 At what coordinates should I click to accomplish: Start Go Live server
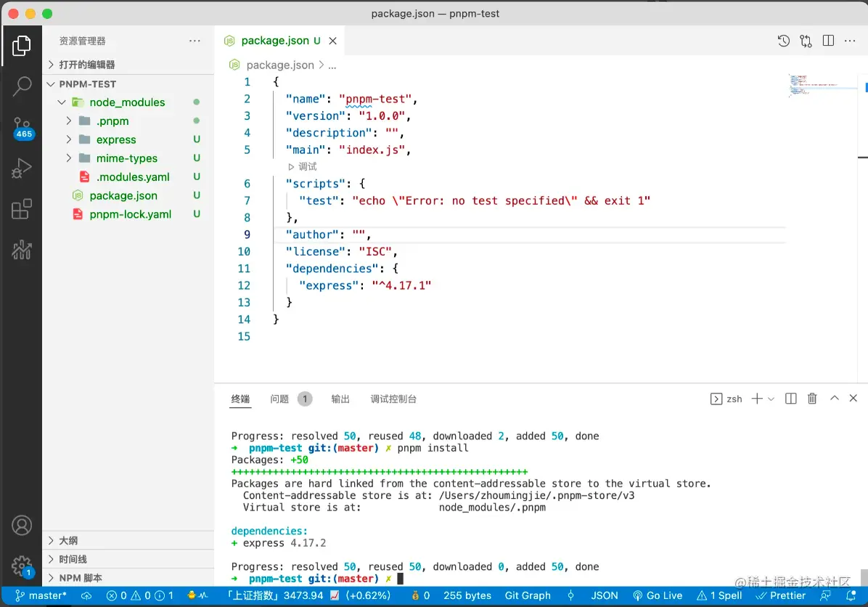[657, 595]
